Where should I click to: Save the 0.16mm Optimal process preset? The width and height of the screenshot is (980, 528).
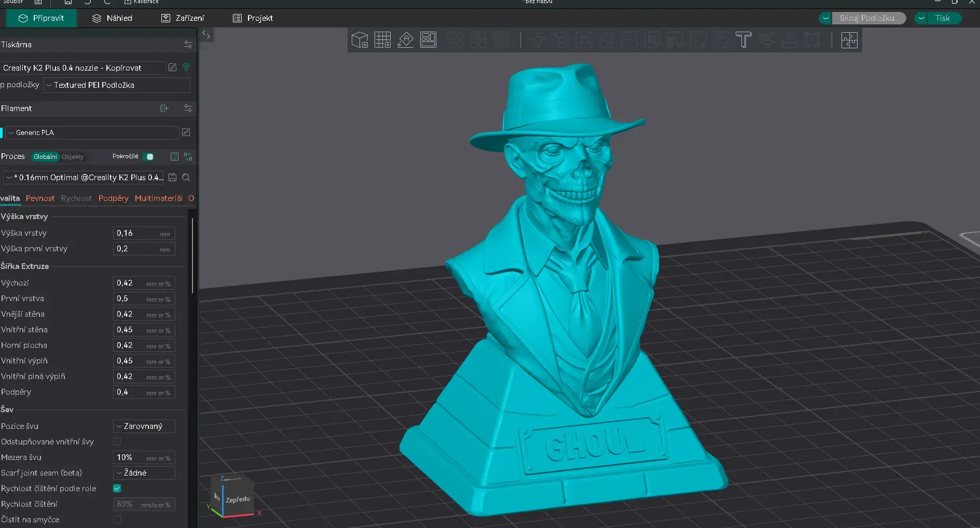[x=173, y=178]
